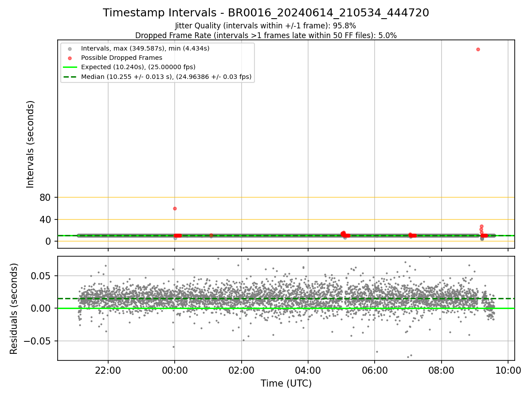Select the gray Intervals legend marker

click(x=70, y=48)
